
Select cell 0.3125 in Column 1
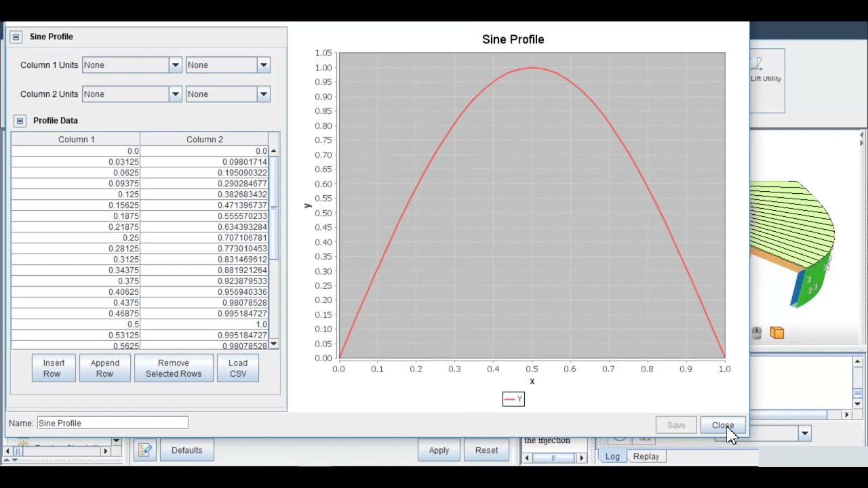[x=76, y=260]
